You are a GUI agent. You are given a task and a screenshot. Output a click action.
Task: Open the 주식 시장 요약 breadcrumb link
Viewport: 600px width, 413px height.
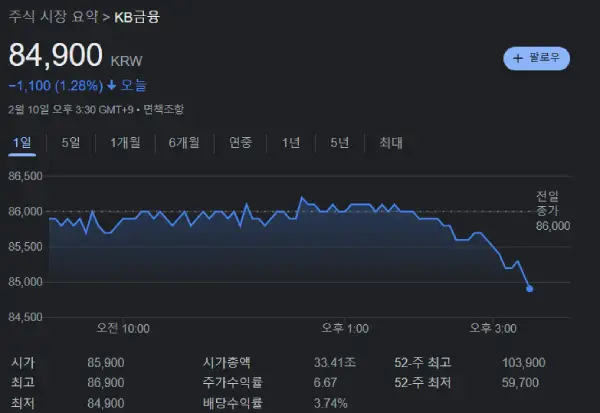(x=53, y=17)
